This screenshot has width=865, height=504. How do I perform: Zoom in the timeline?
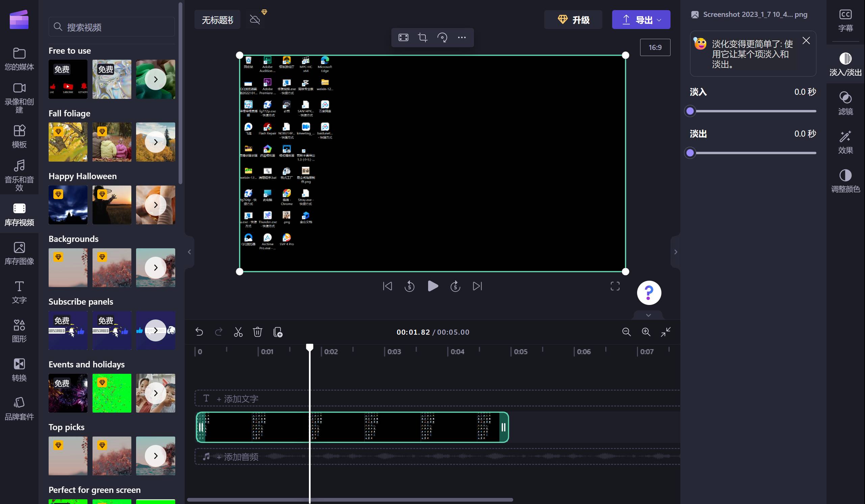[646, 332]
